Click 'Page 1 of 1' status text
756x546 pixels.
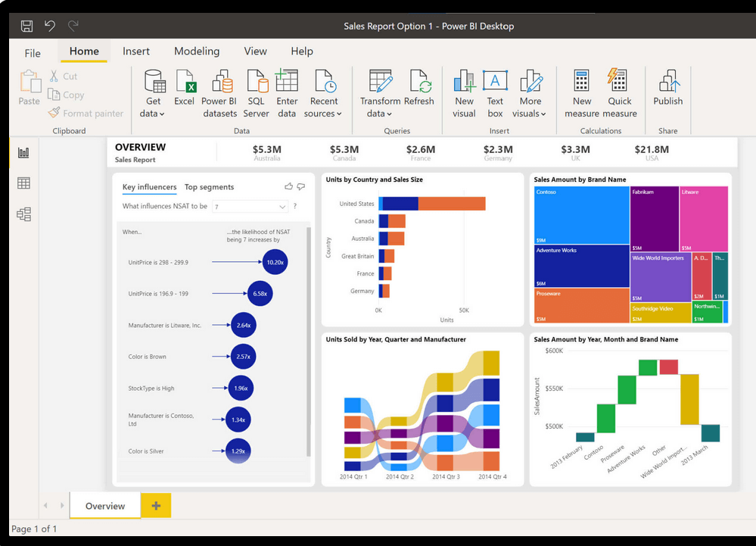tap(34, 529)
